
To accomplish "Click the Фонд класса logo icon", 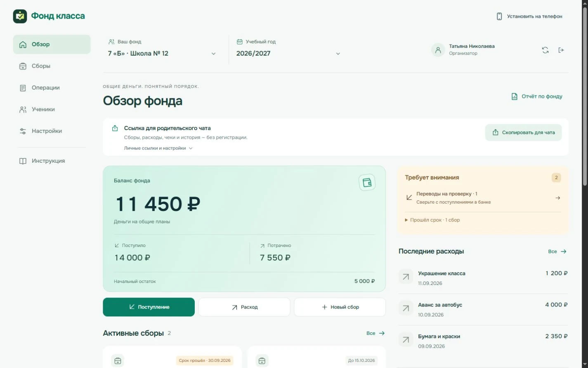I will tap(20, 16).
